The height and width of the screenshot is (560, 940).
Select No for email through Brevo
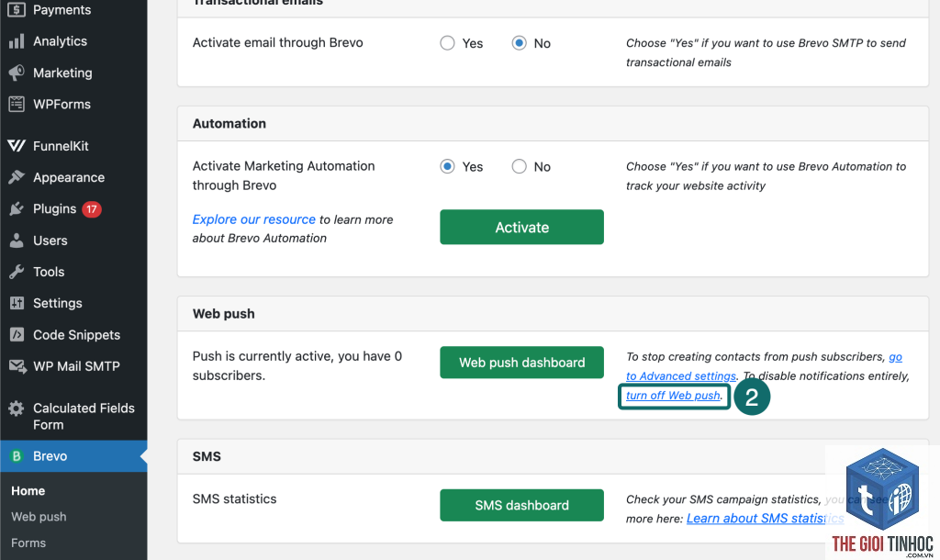tap(520, 43)
